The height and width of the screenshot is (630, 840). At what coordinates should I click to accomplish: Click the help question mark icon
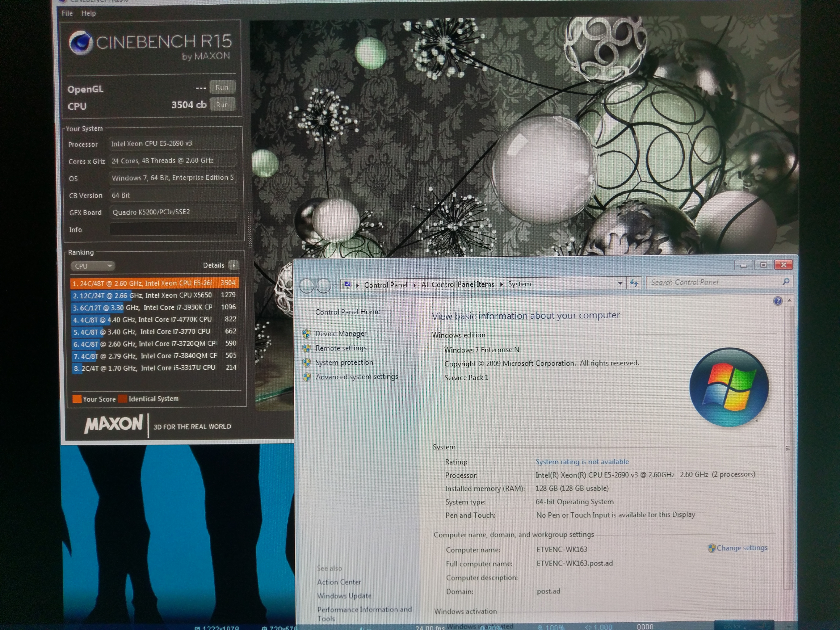click(x=777, y=301)
